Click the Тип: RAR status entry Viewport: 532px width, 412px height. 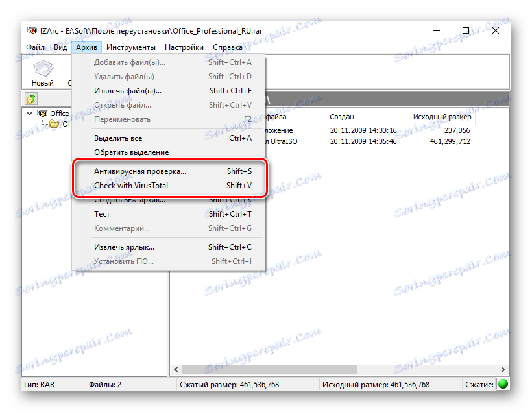pos(39,385)
